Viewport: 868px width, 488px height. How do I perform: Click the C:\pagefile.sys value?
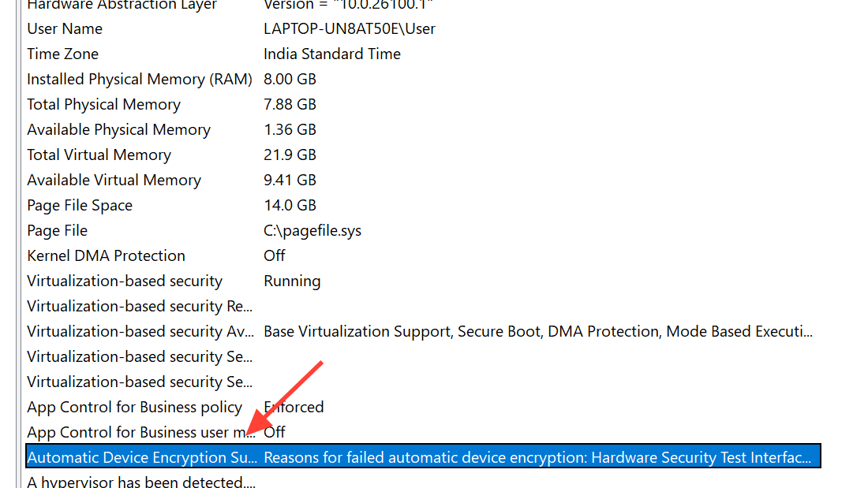pyautogui.click(x=312, y=231)
